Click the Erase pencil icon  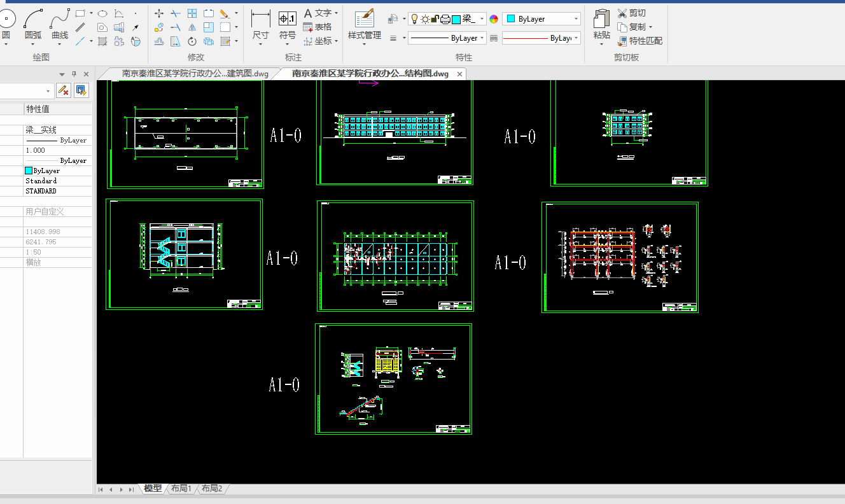pyautogui.click(x=225, y=13)
